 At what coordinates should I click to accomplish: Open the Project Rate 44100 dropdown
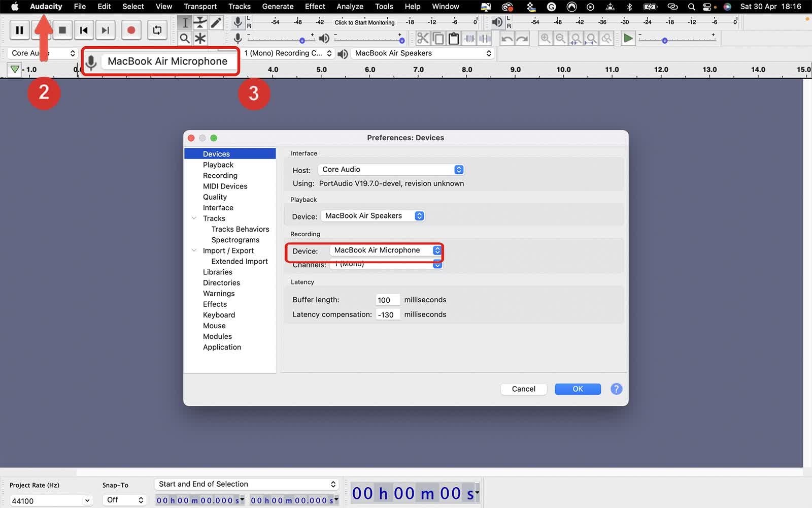click(51, 501)
